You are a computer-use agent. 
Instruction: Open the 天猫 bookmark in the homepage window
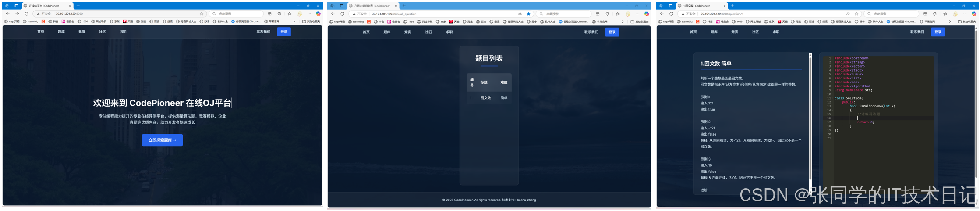[127, 21]
